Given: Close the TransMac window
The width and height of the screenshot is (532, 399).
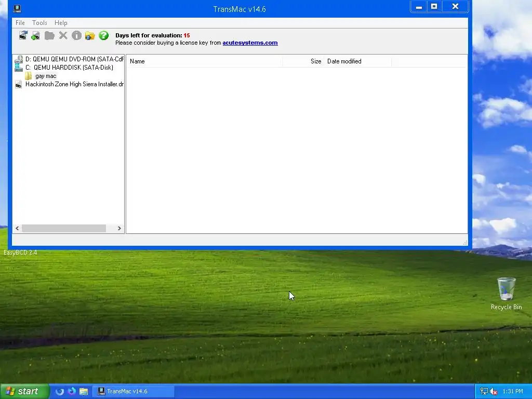Looking at the screenshot, I should click(x=455, y=7).
